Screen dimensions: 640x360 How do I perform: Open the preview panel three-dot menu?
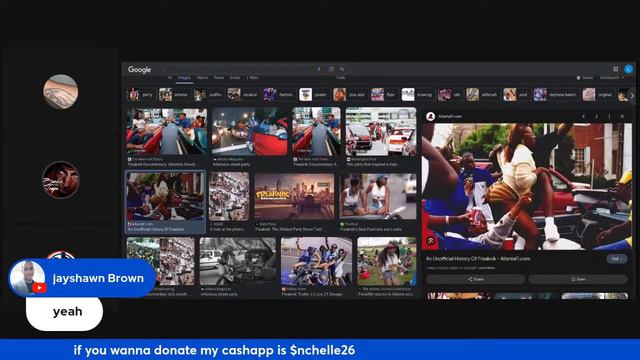[609, 116]
